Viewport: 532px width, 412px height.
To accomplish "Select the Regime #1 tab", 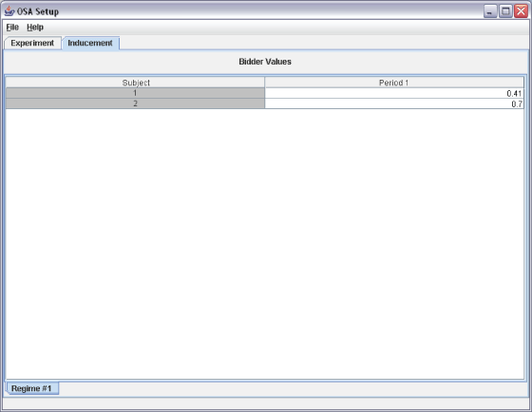I will [31, 388].
